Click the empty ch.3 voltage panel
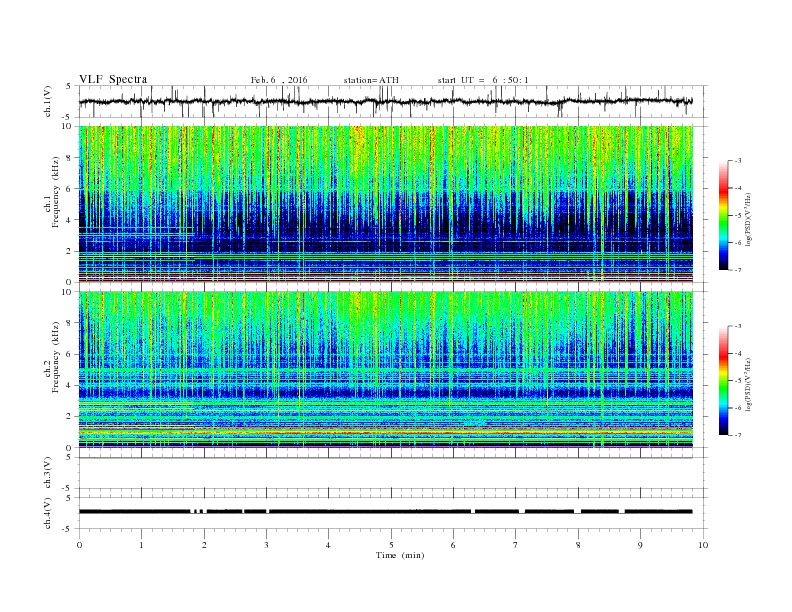The width and height of the screenshot is (792, 612). tap(393, 473)
